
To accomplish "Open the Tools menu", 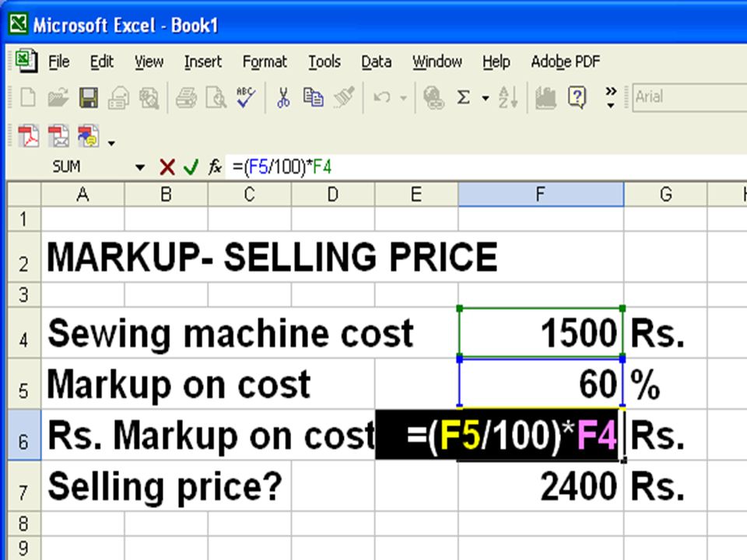I will 324,62.
